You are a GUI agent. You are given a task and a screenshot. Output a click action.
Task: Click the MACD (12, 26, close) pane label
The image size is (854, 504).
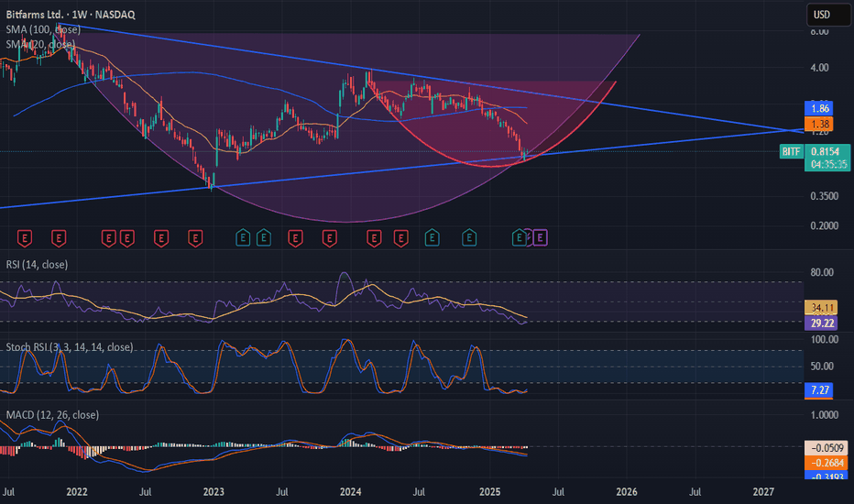(x=52, y=415)
